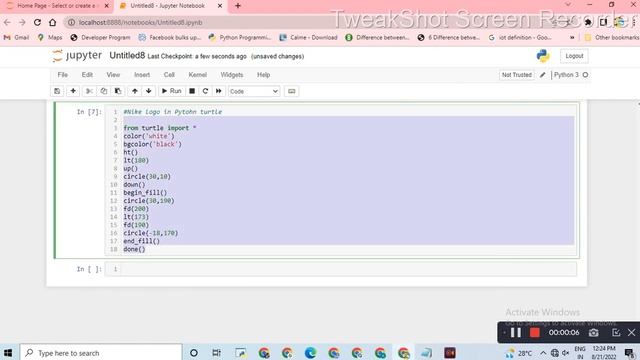The image size is (640, 360).
Task: Close the recorder control bar
Action: coord(631,333)
